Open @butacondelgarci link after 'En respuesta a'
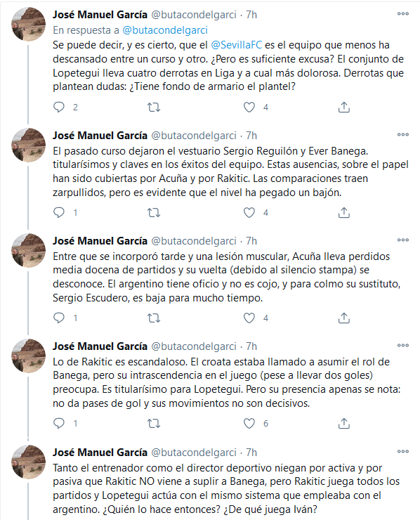The height and width of the screenshot is (520, 420). coord(165,30)
